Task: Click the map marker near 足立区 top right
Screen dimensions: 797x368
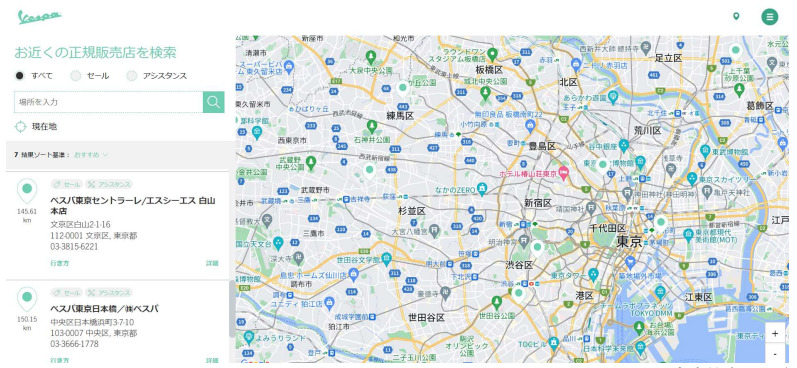Action: 735,51
